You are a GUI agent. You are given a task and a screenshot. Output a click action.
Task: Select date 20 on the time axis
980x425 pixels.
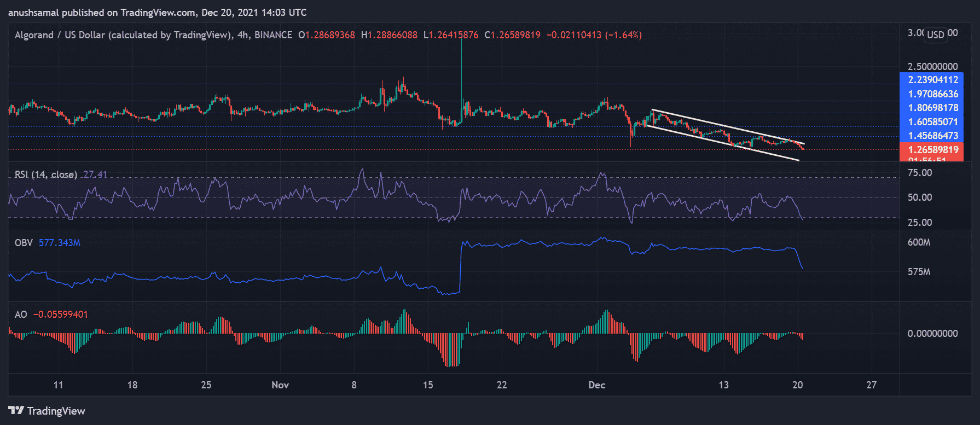pyautogui.click(x=797, y=385)
